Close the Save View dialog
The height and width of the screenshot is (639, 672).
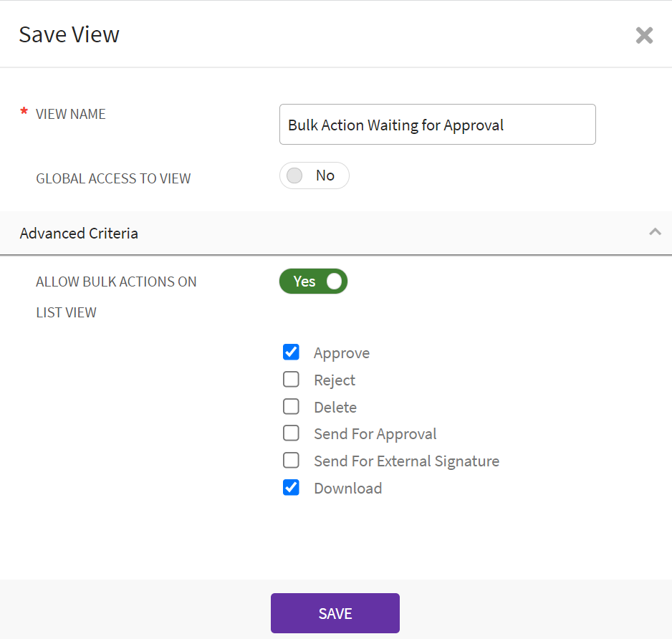(644, 35)
